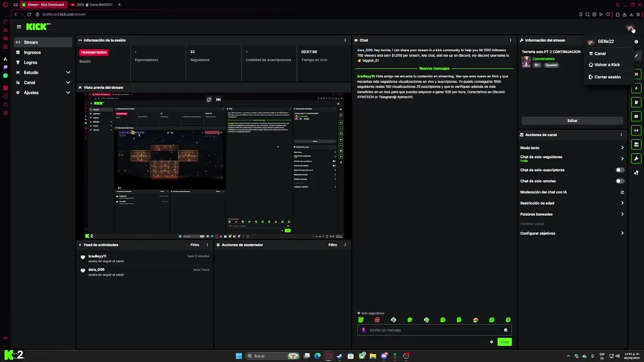Click the pencil edit icon in right rail
644x362 pixels.
[x=636, y=56]
